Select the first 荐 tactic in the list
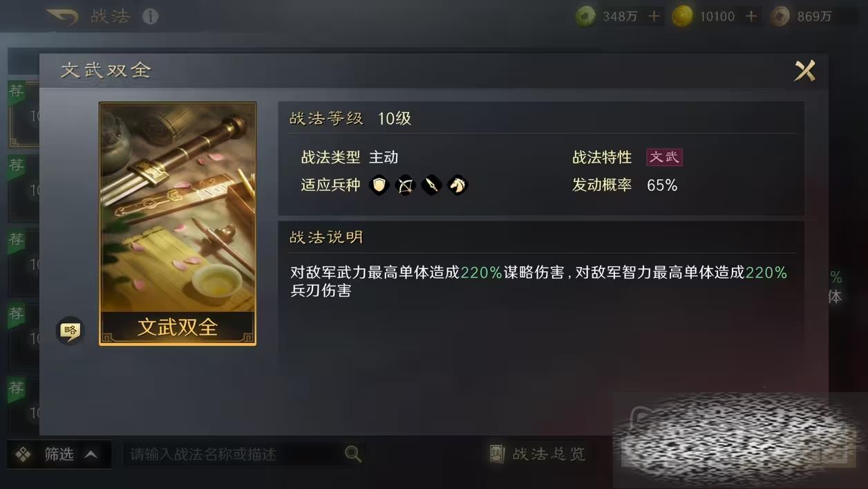The width and height of the screenshot is (868, 489). pyautogui.click(x=23, y=114)
